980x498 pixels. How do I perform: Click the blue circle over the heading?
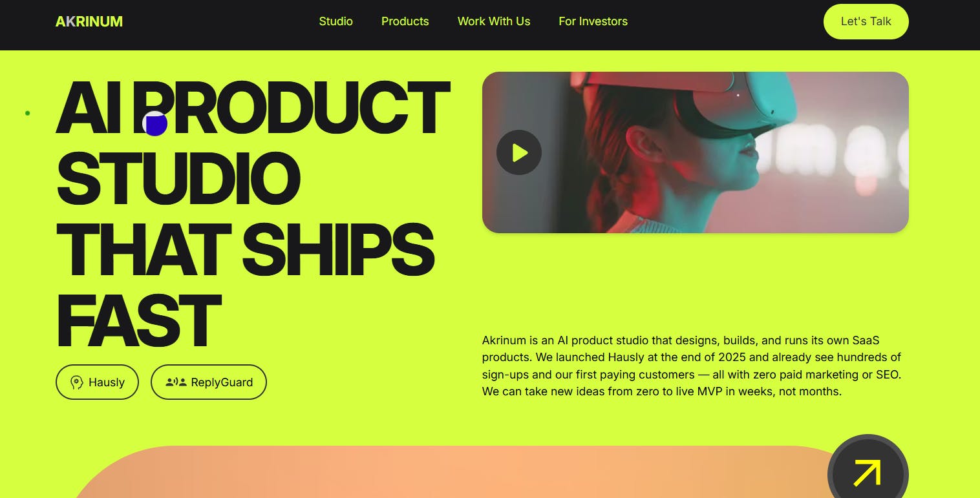click(x=155, y=123)
